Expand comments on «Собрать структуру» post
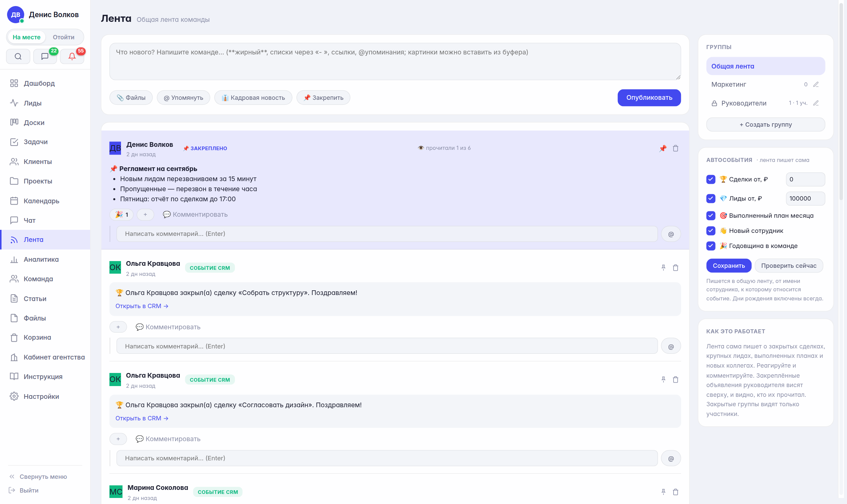The width and height of the screenshot is (847, 504). (x=168, y=327)
